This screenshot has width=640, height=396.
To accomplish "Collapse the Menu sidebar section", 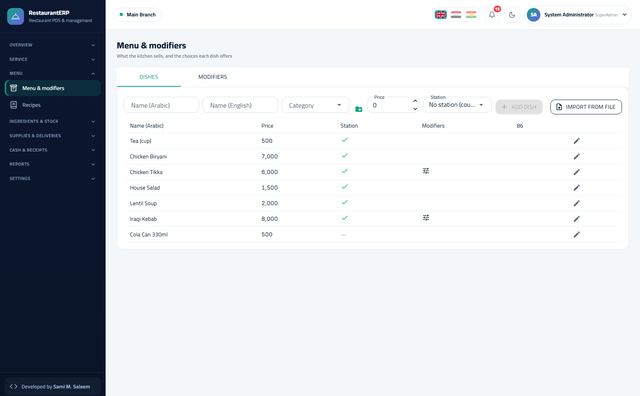I will (52, 73).
